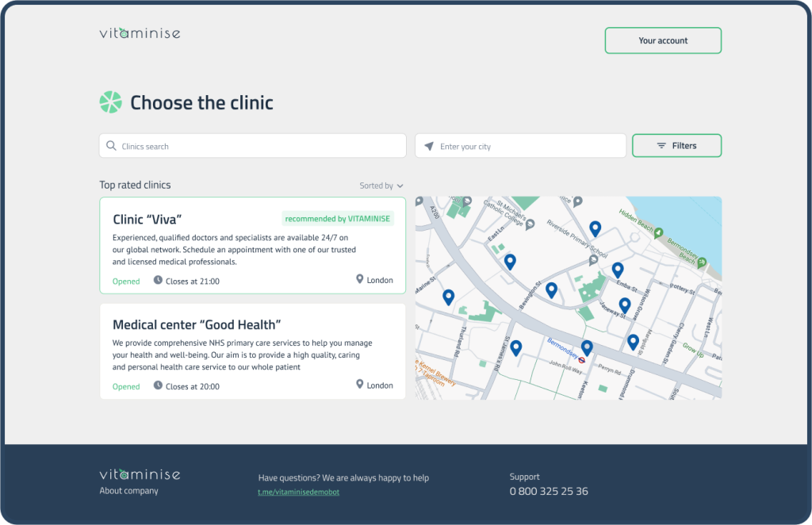
Task: Click the location pin icon in the Good Health card
Action: tap(359, 384)
